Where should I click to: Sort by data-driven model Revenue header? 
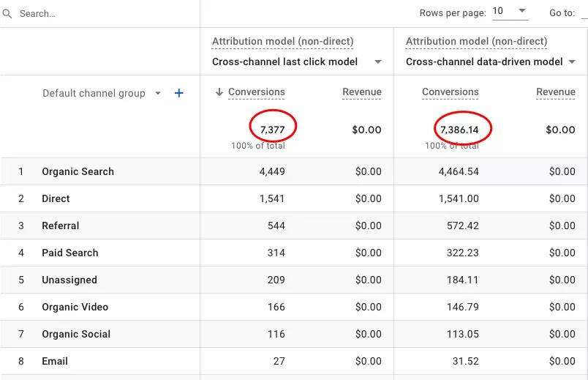coord(556,92)
